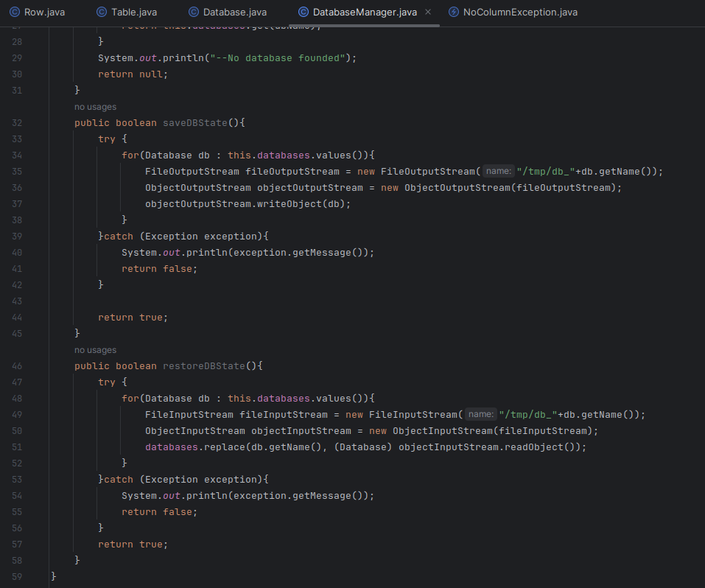Click 'ObjectOutputStream objectOutputStream' declaration line 36
The width and height of the screenshot is (705, 588).
click(254, 188)
